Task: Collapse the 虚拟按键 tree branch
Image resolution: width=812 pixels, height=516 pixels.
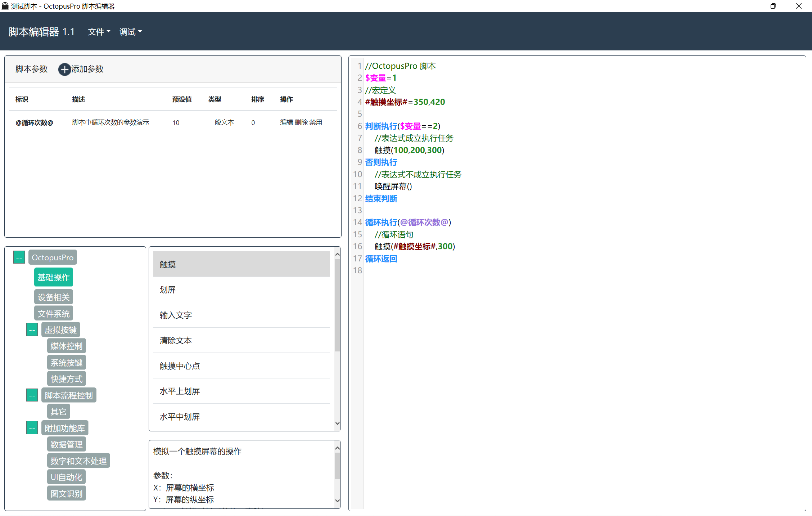Action: pos(32,330)
